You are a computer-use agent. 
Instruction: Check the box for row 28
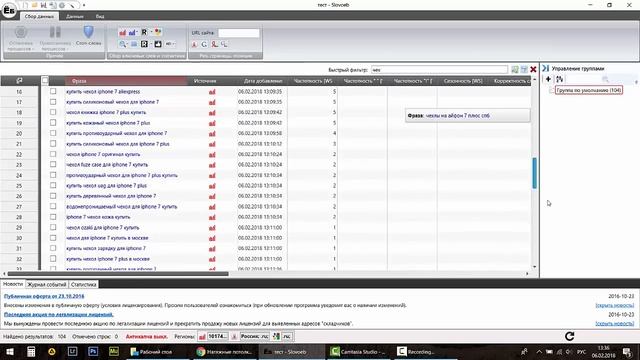coord(53,217)
